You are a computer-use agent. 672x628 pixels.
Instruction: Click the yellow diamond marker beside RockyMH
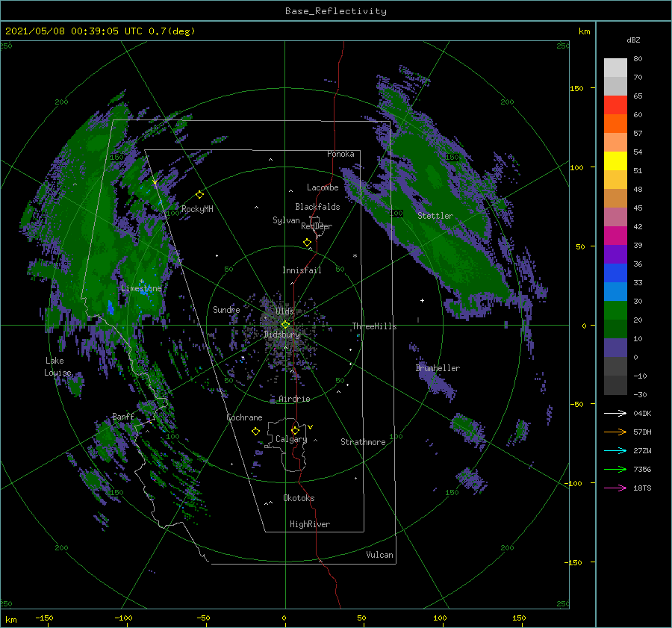click(x=199, y=195)
